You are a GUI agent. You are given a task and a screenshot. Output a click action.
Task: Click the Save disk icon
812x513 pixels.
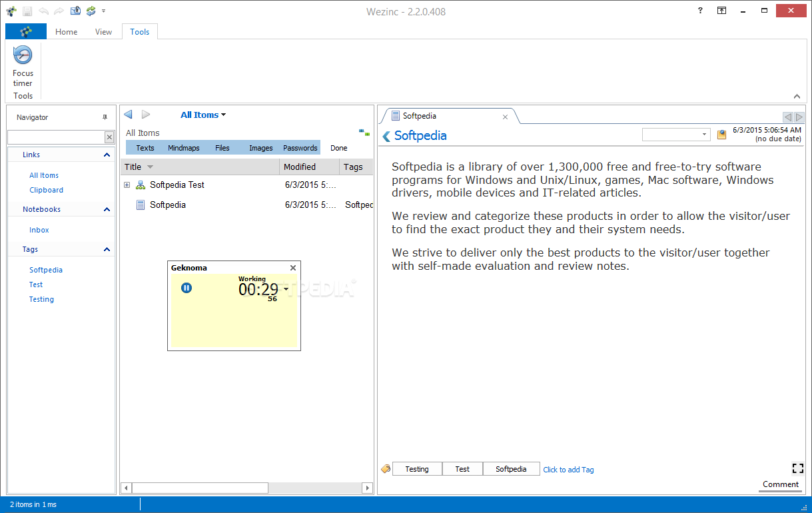pyautogui.click(x=27, y=11)
